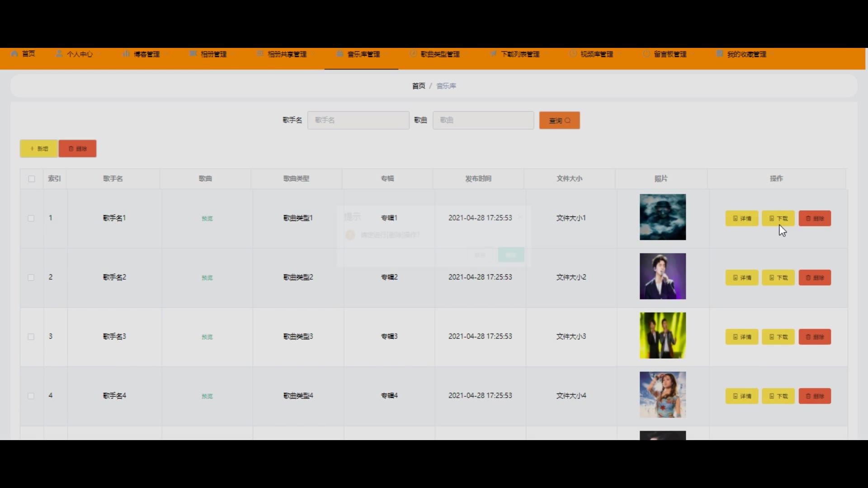Click the 歌手名 search input field
Screen dimensions: 868x488
[x=358, y=120]
